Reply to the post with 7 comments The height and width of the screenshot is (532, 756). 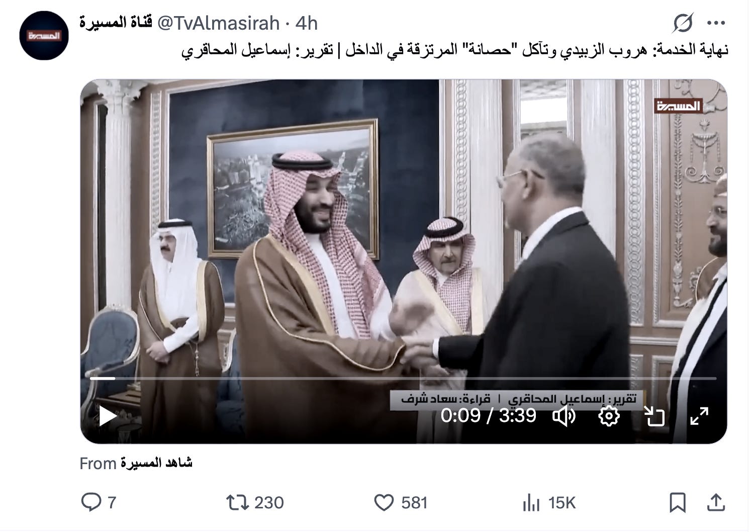pyautogui.click(x=99, y=502)
